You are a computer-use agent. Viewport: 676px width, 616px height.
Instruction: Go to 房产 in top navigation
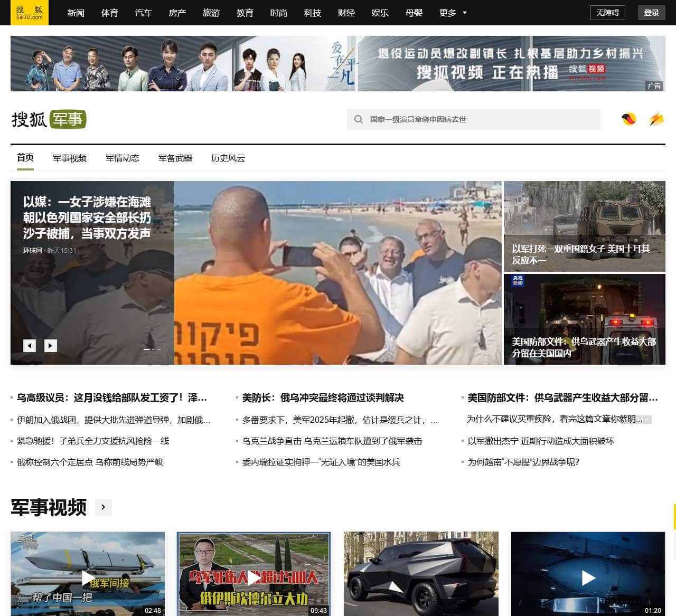coord(177,13)
